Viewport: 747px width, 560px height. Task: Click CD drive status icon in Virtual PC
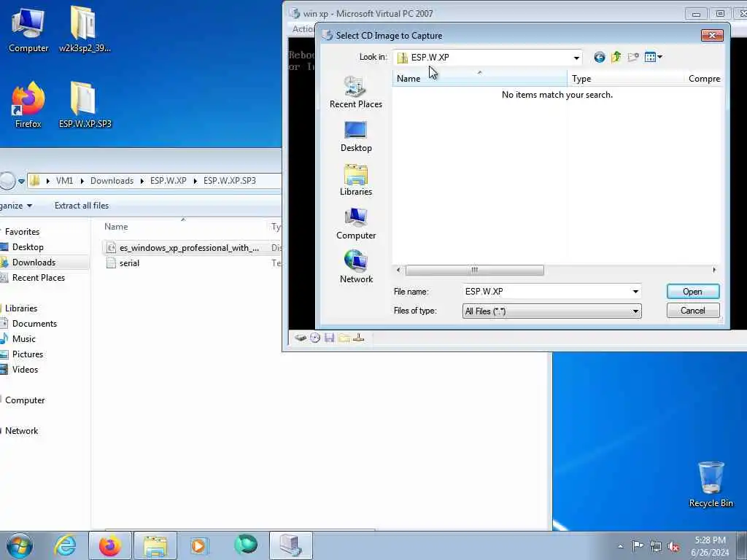[x=315, y=338]
